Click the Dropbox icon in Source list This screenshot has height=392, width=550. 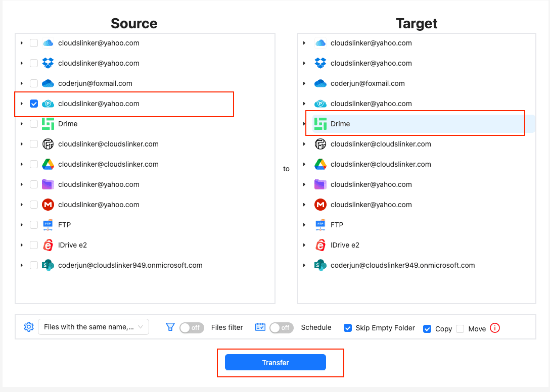click(48, 63)
